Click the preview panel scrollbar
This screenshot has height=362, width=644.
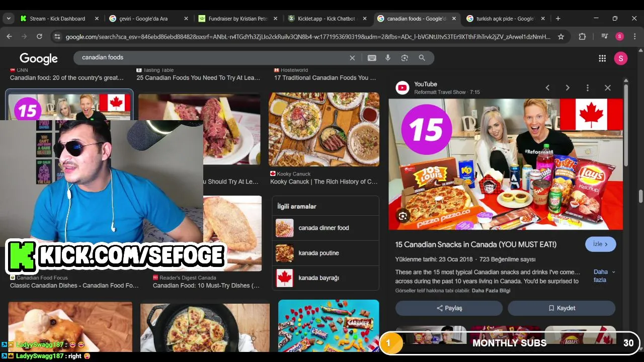(626, 126)
